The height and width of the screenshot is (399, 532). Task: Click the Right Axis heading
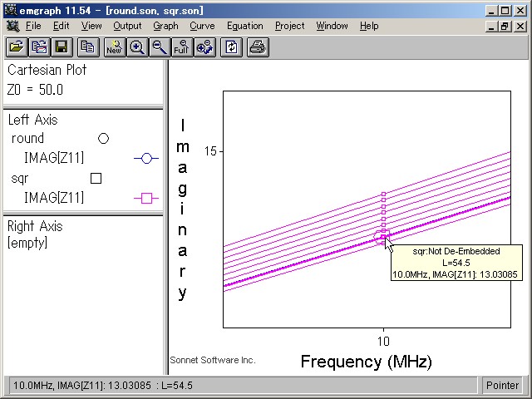click(35, 226)
